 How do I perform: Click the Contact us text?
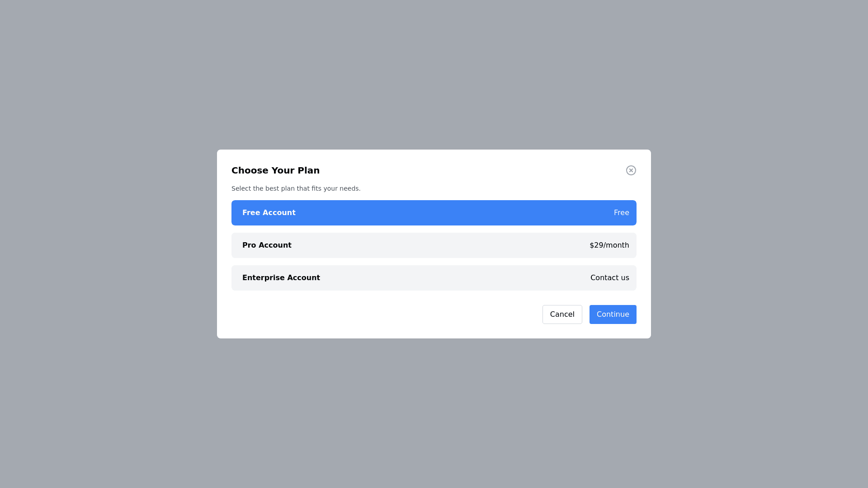pyautogui.click(x=609, y=278)
